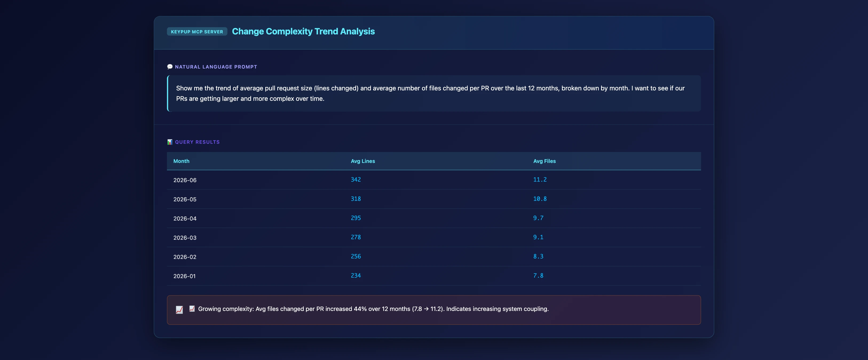Image resolution: width=868 pixels, height=360 pixels.
Task: Click the KEYPUP MCP SERVER badge
Action: click(x=197, y=32)
